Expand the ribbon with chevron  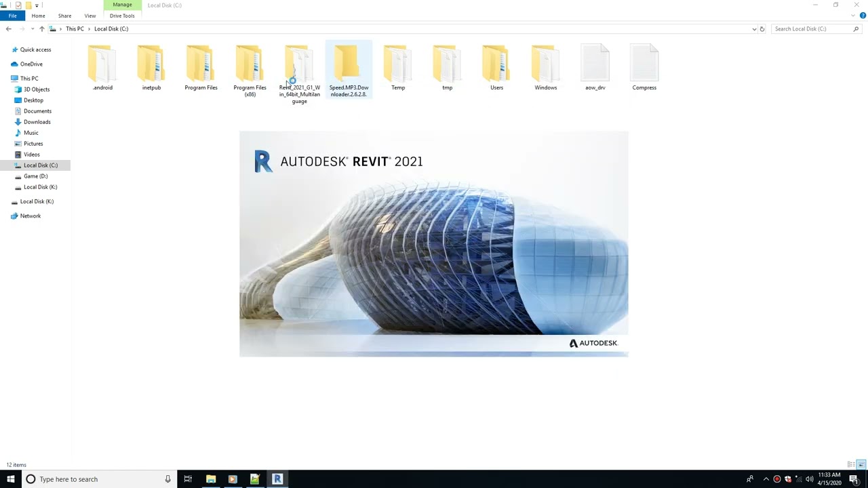pos(853,16)
